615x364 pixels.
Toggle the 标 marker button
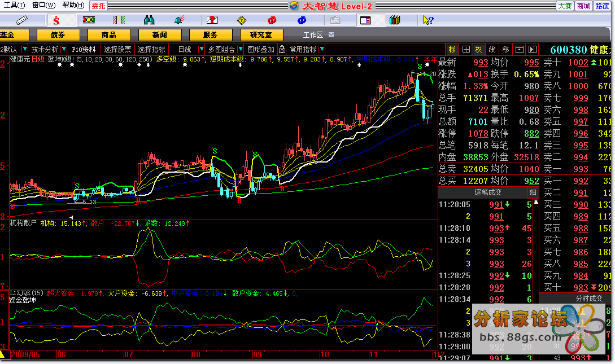click(x=452, y=49)
